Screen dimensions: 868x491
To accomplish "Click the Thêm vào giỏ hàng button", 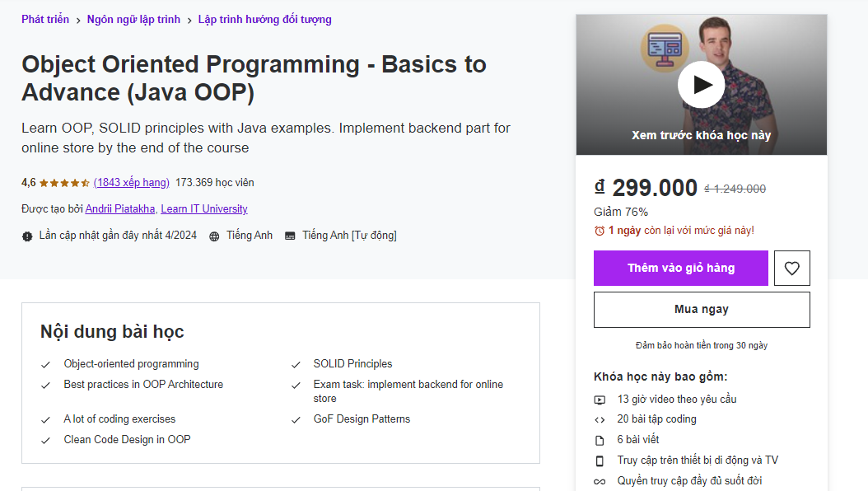I will tap(681, 268).
